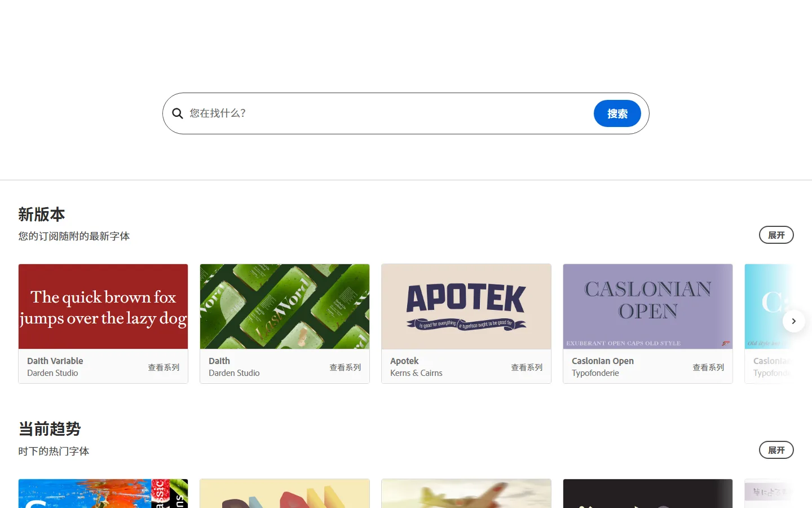Screen dimensions: 812x508
Task: Click the subtitle 您的订阅随附的最新字体
Action: (x=74, y=236)
